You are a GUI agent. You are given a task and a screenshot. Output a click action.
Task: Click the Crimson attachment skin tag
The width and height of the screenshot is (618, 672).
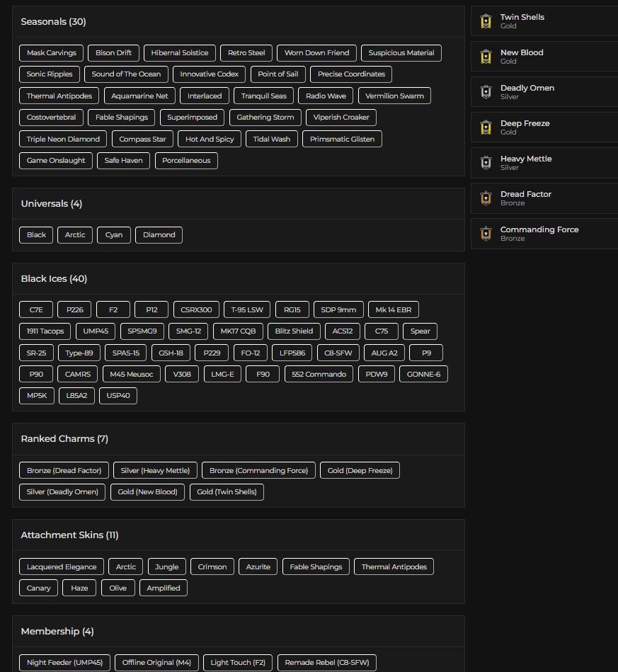coord(212,566)
